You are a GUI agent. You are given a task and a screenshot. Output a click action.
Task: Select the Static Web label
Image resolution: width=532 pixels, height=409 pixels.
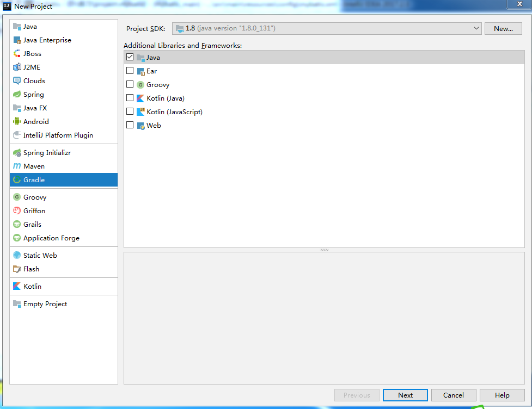click(40, 255)
